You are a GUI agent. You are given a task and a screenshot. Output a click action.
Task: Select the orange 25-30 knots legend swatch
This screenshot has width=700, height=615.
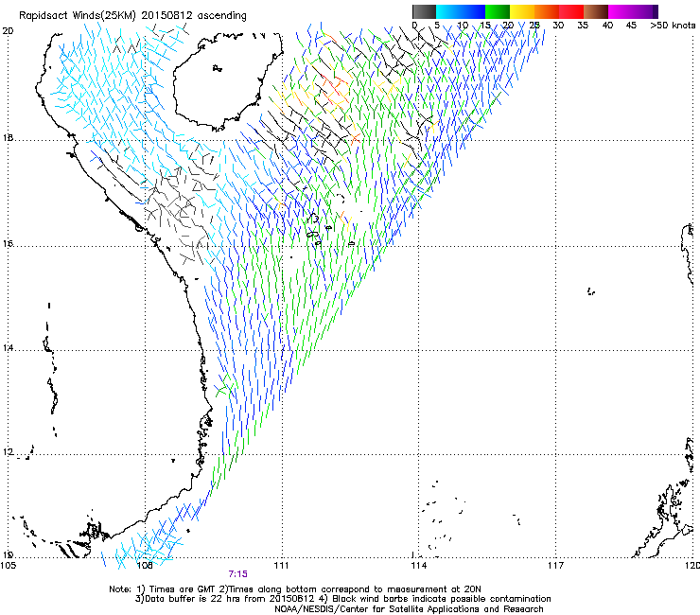547,11
